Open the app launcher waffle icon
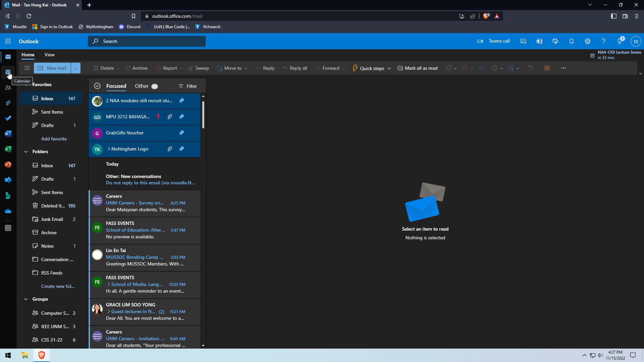 [x=8, y=41]
